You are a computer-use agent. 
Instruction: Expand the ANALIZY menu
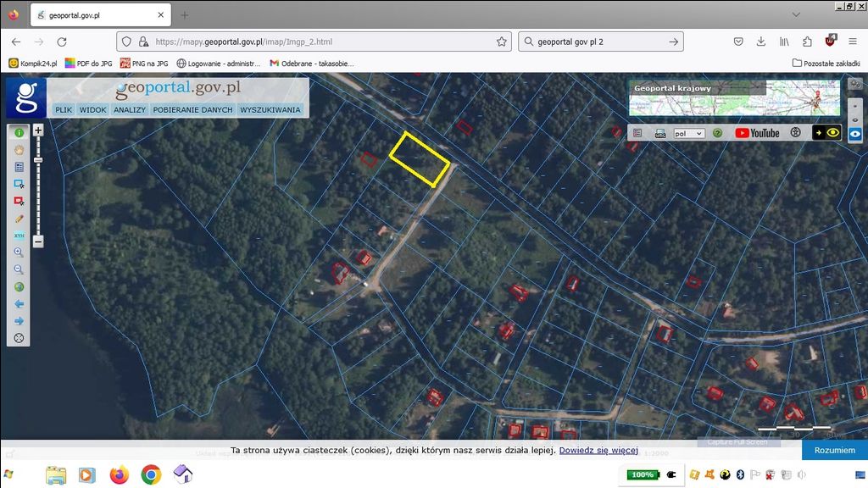coord(130,110)
